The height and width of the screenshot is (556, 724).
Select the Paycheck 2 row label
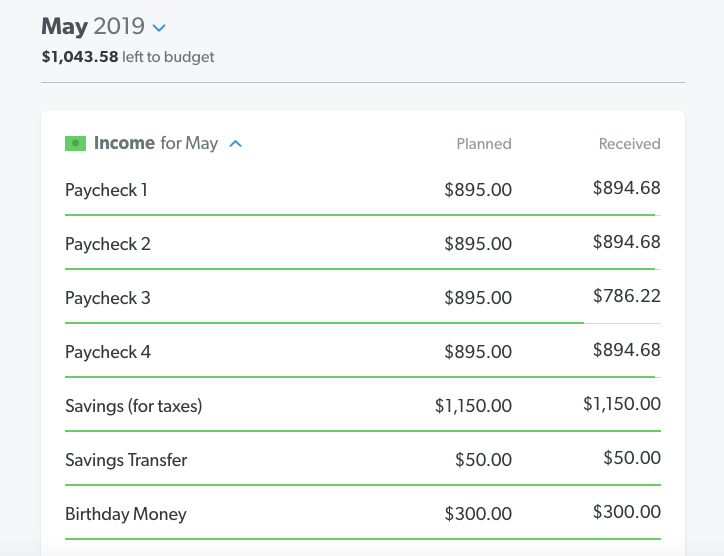click(x=107, y=244)
